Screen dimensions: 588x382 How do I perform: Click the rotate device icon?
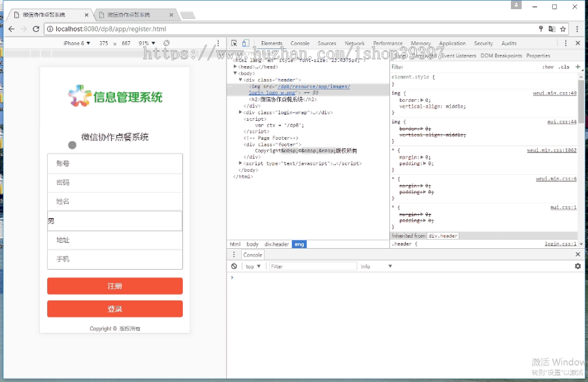(x=167, y=43)
